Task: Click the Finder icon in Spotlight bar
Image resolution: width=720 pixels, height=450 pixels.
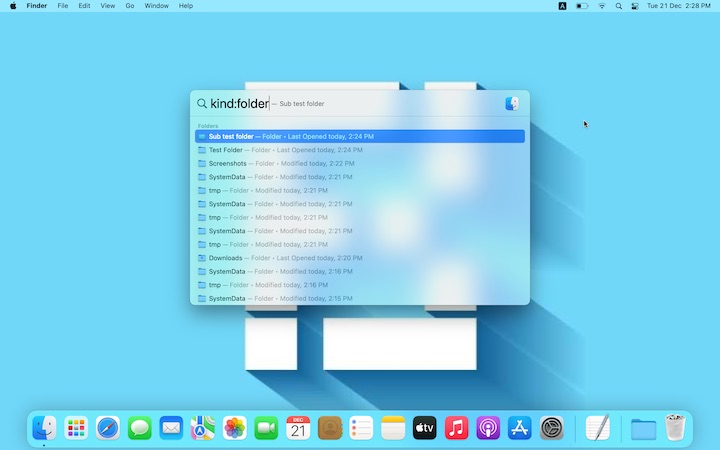Action: [x=512, y=103]
